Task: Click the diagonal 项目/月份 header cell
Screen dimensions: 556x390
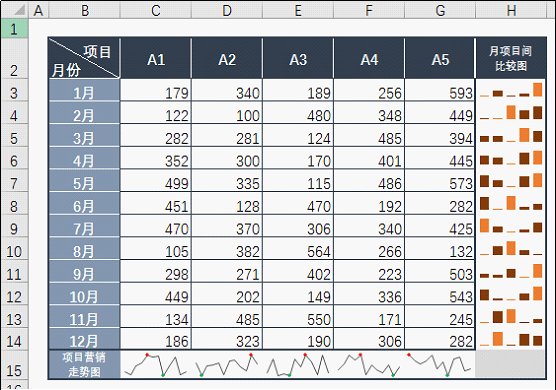Action: pos(84,58)
